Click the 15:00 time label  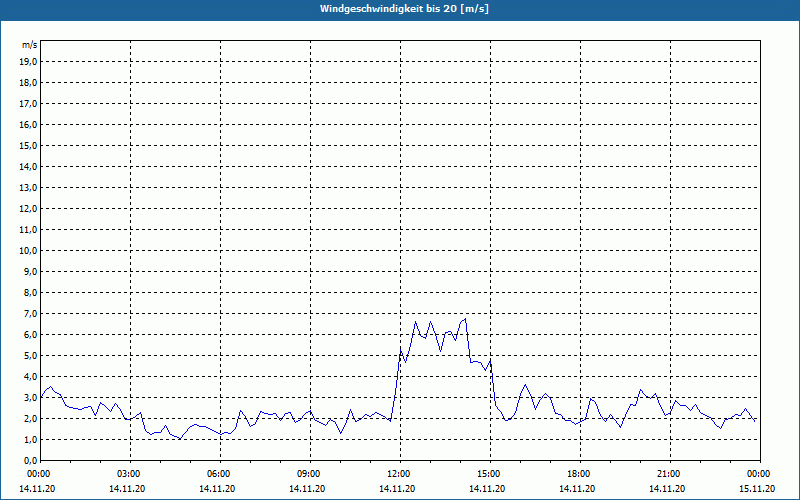point(490,474)
